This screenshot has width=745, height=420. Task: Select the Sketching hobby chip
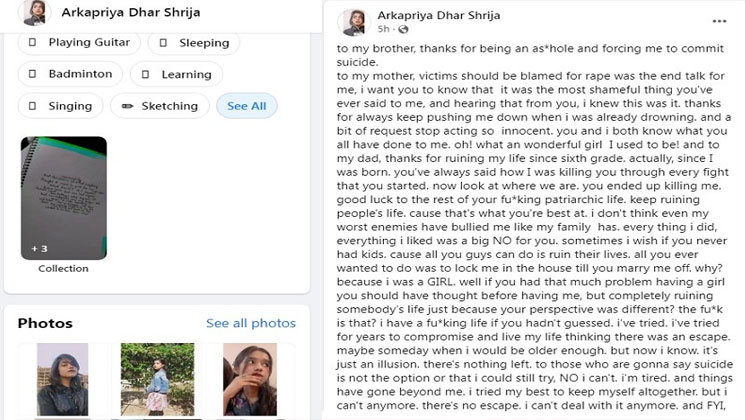(160, 106)
